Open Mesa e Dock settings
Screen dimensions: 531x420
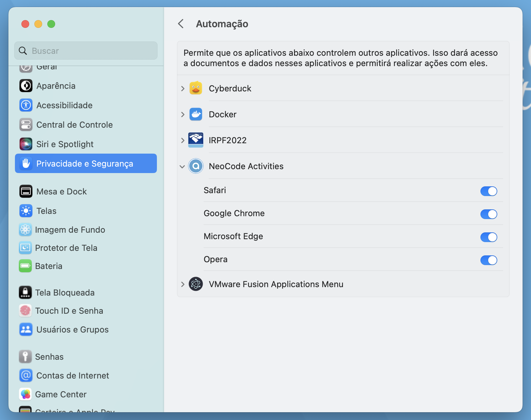[86, 192]
